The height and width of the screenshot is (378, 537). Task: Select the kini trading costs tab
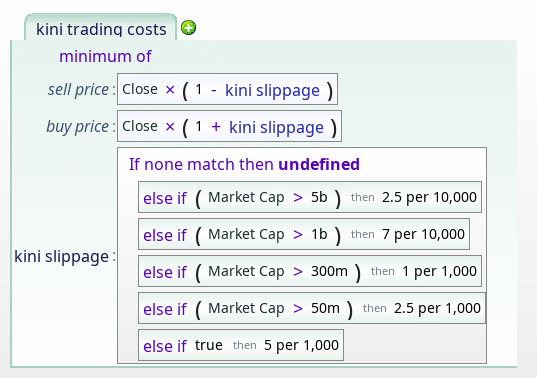(x=101, y=28)
